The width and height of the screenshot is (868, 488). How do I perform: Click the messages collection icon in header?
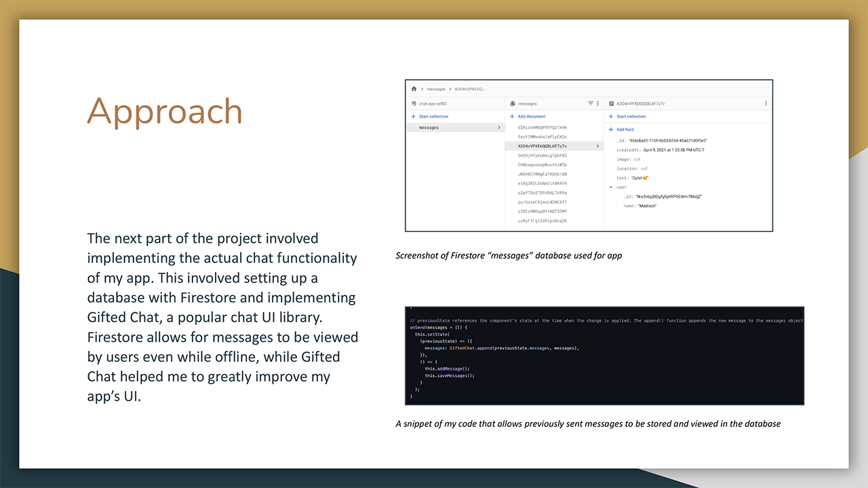click(x=513, y=104)
